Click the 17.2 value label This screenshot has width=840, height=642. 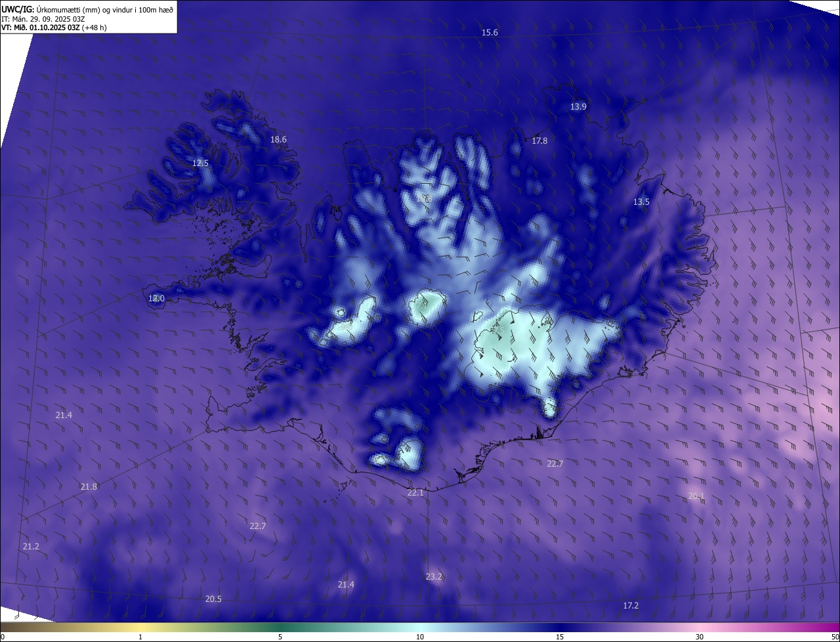click(631, 605)
